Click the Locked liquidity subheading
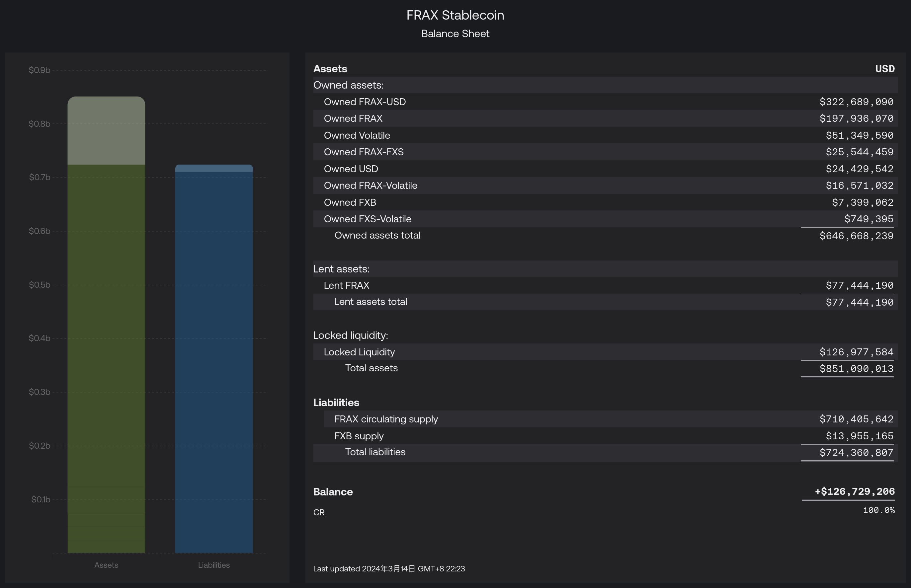Viewport: 911px width, 588px height. click(351, 335)
